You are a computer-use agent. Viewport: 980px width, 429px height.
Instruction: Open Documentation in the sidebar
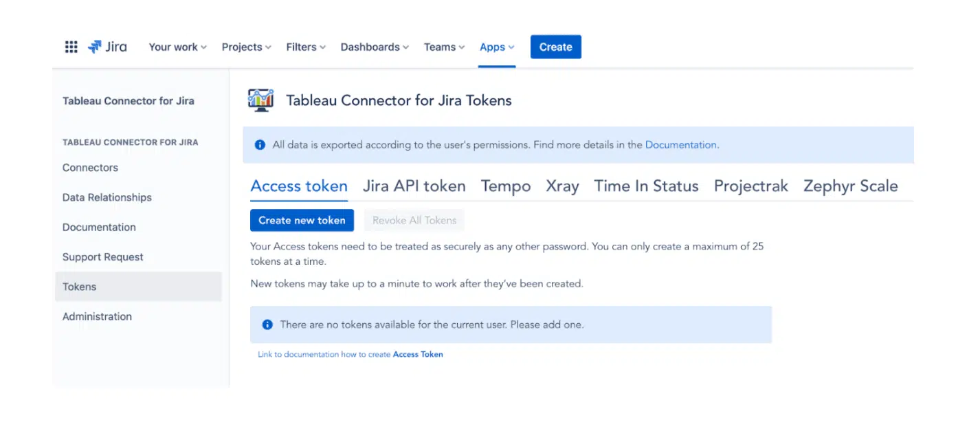point(138,227)
